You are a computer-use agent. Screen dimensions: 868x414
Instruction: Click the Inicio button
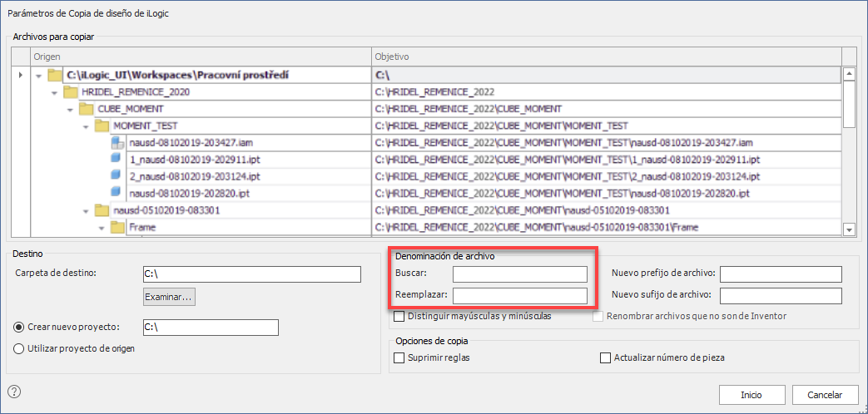751,395
